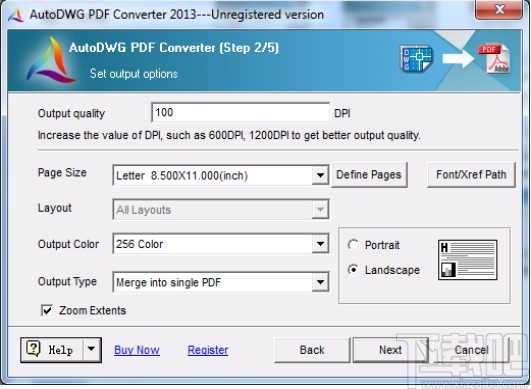This screenshot has height=389, width=531.
Task: Go back to the previous step
Action: pos(312,350)
